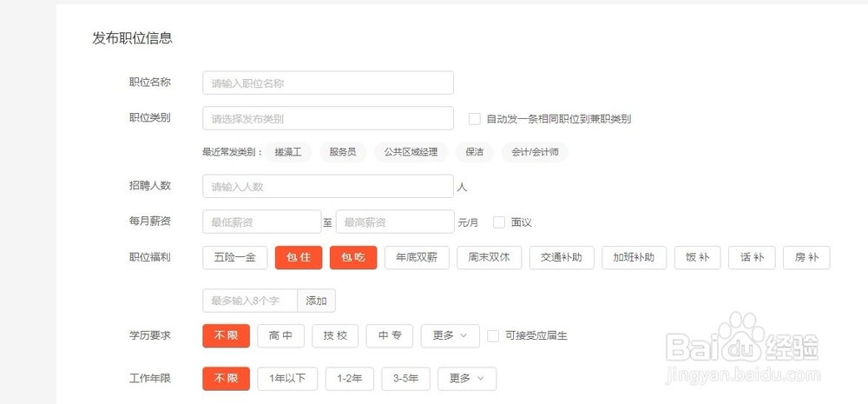Viewport: 868px width, 404px height.
Task: Click the custom benefit input 最多输入8个字
Action: (x=250, y=301)
